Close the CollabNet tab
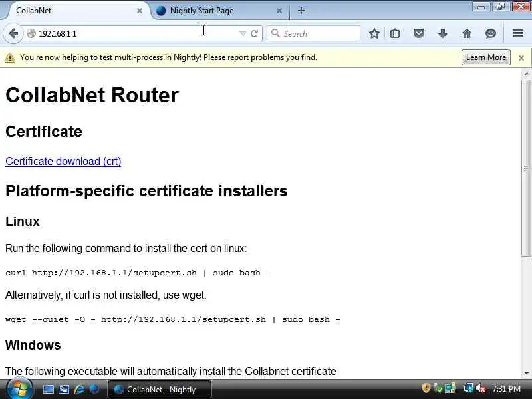The width and height of the screenshot is (532, 399). pos(140,11)
